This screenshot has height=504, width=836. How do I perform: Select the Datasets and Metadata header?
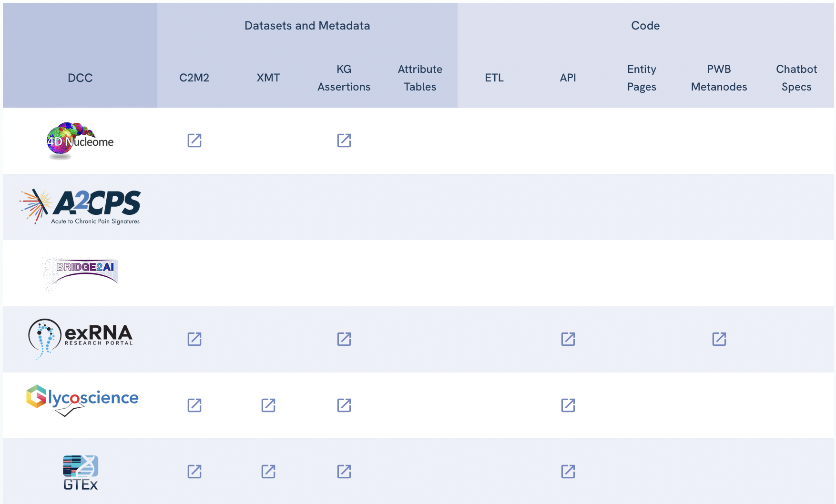(x=307, y=26)
